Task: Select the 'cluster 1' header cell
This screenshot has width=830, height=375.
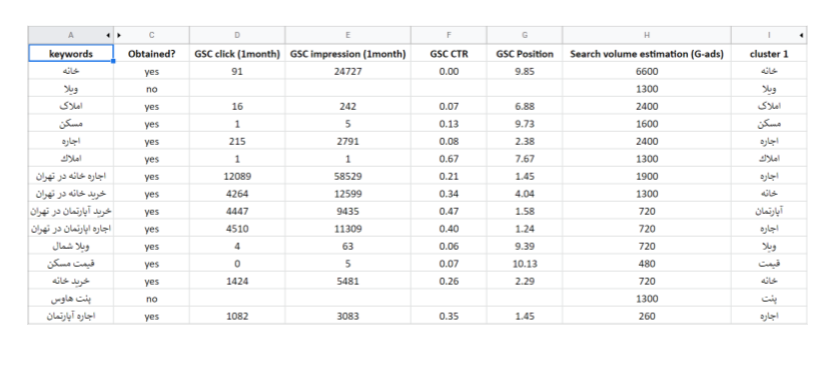Action: pyautogui.click(x=769, y=53)
